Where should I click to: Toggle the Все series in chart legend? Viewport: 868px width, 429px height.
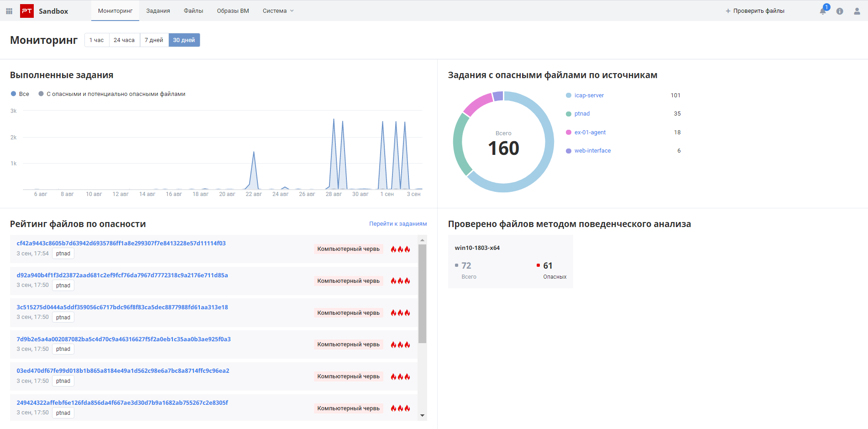(20, 94)
